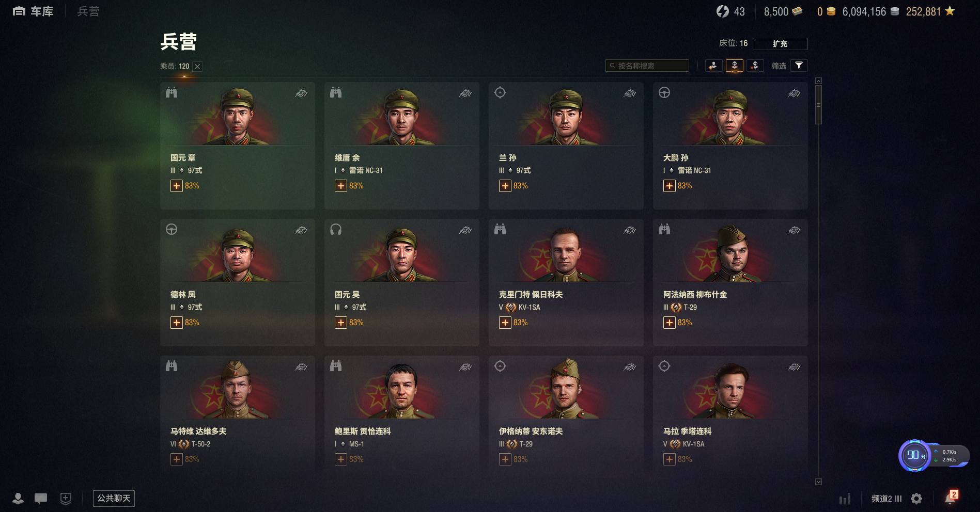The height and width of the screenshot is (512, 980).
Task: Click the plus skill icon for 克里门特 佩日科夫
Action: [x=505, y=323]
